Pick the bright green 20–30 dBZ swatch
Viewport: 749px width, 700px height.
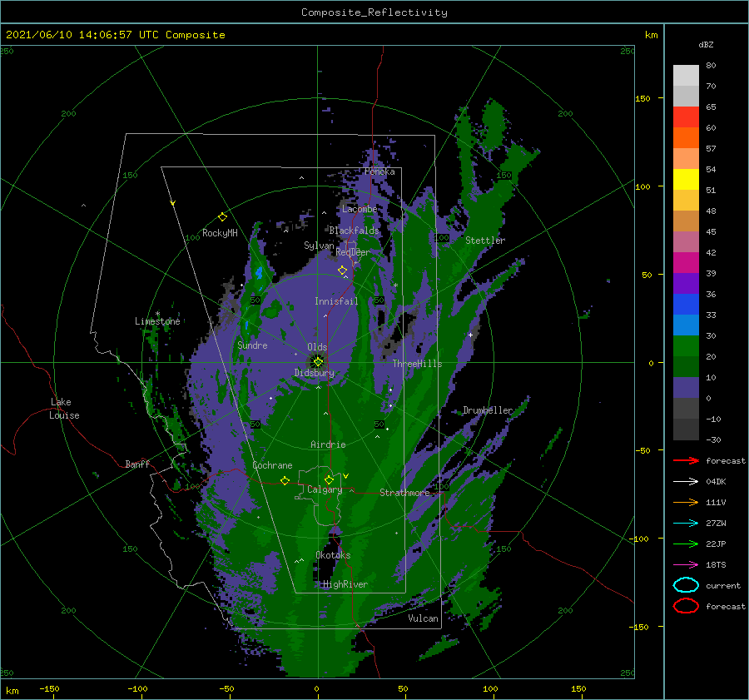coord(686,346)
